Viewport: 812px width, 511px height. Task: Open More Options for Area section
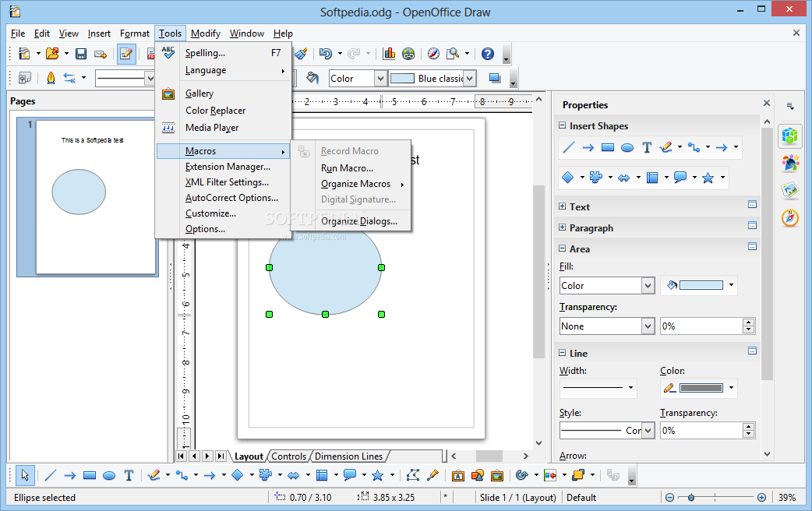tap(753, 246)
